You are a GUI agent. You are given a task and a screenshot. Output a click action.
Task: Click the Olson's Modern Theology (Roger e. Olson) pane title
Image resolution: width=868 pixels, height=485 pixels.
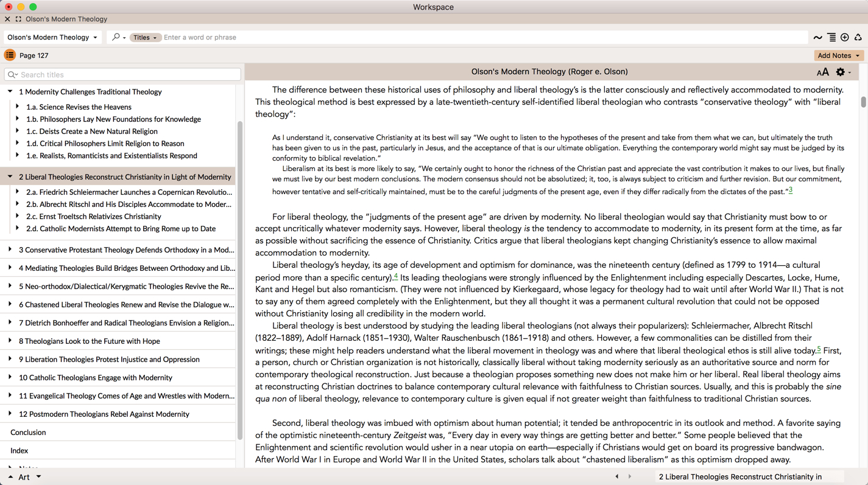click(549, 72)
